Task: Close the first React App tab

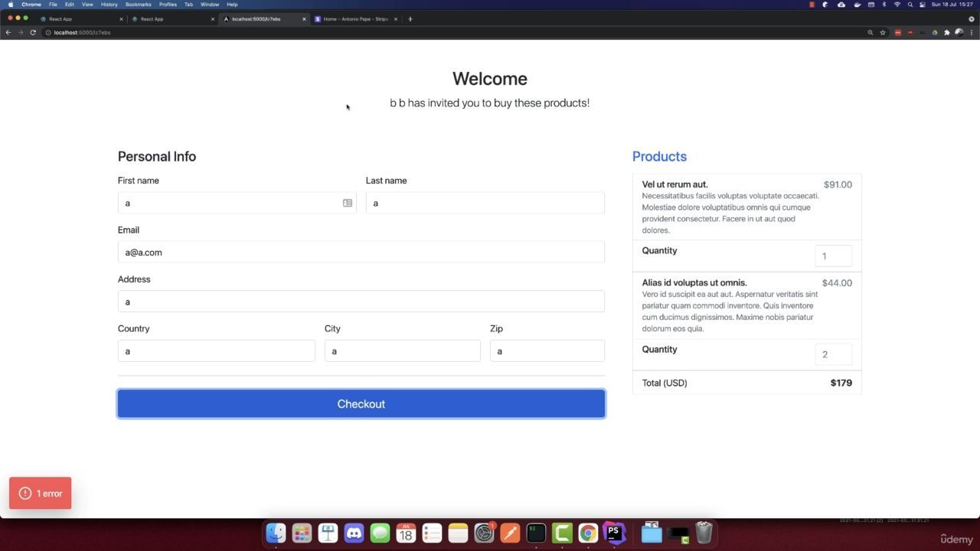Action: 121,18
